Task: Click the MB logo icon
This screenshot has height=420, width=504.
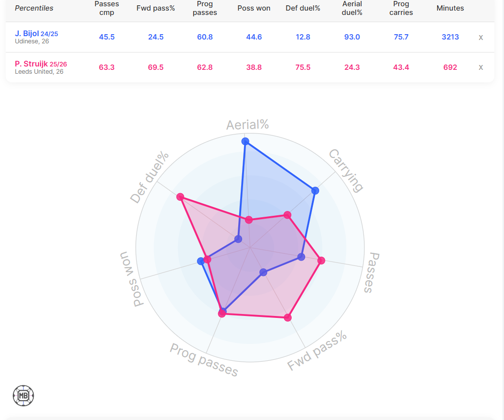Action: (x=23, y=395)
